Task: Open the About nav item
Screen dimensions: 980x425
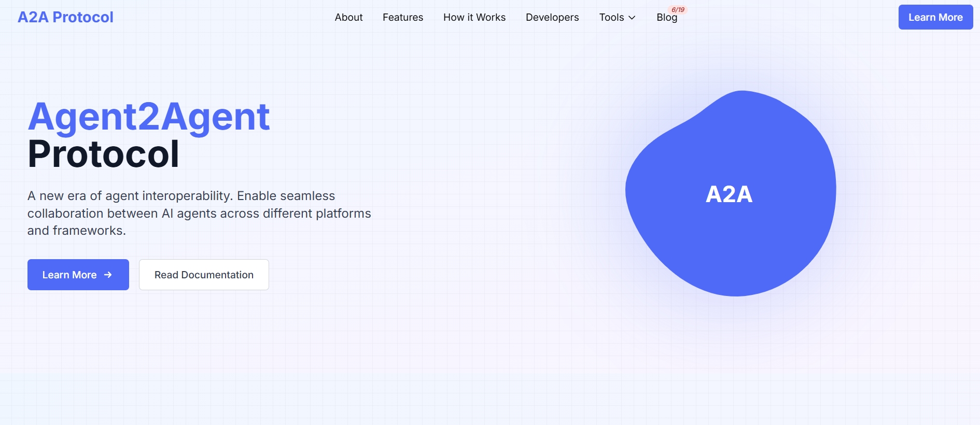Action: [x=348, y=17]
